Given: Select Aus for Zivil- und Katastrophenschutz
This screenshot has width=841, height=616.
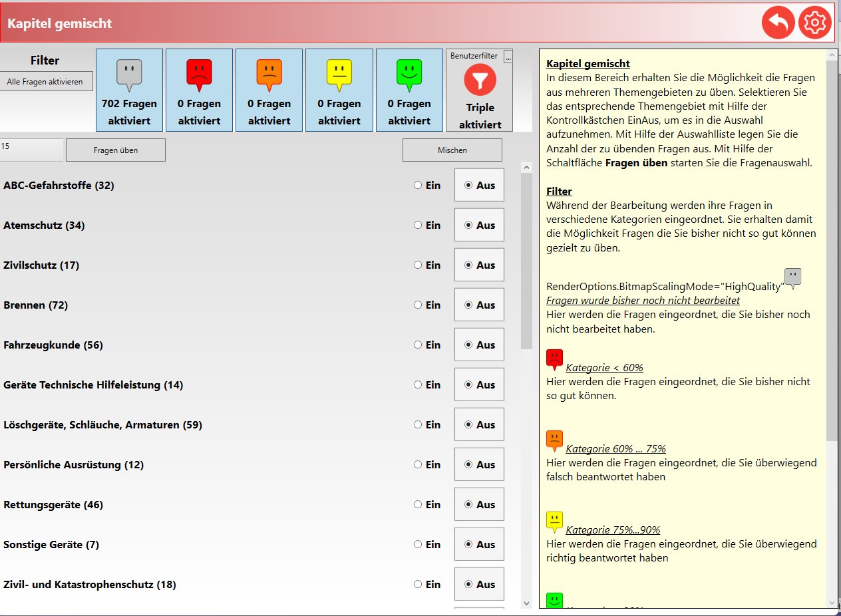Looking at the screenshot, I should [479, 584].
